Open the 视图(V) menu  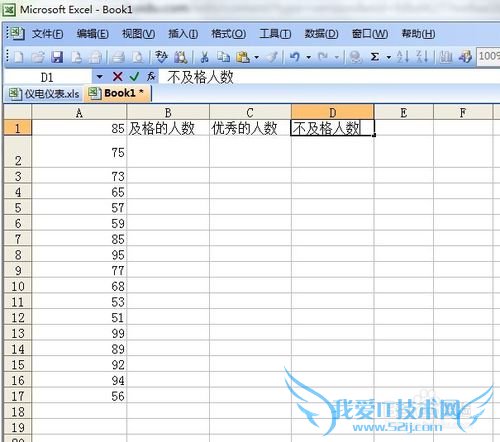[138, 34]
